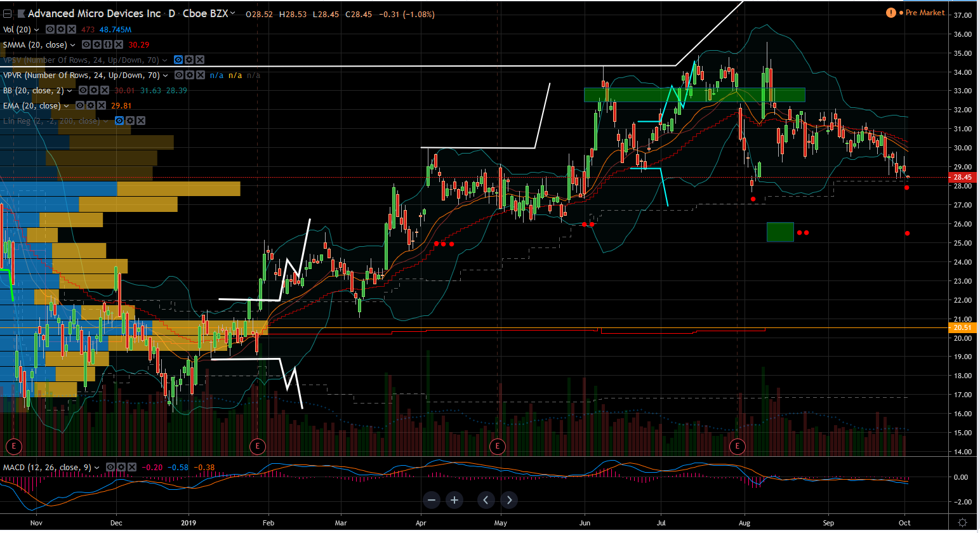Hide the VPVR volume profile indicator
This screenshot has width=980, height=533.
(x=179, y=76)
